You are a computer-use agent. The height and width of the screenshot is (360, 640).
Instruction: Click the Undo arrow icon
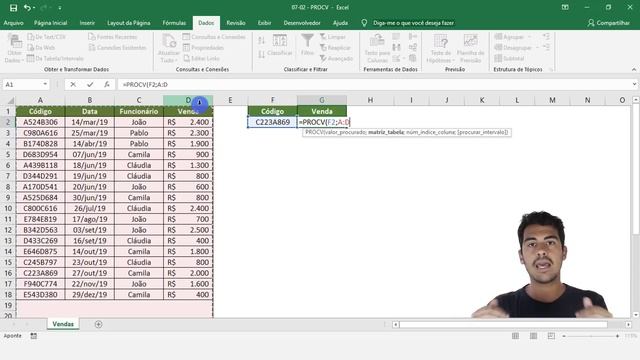click(27, 8)
